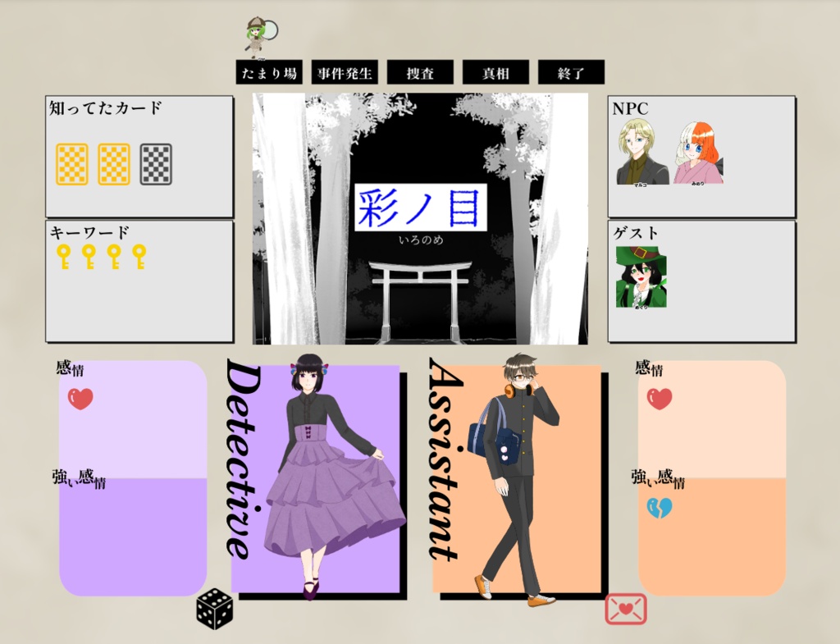
Task: Click the third golden key
Action: [x=114, y=257]
